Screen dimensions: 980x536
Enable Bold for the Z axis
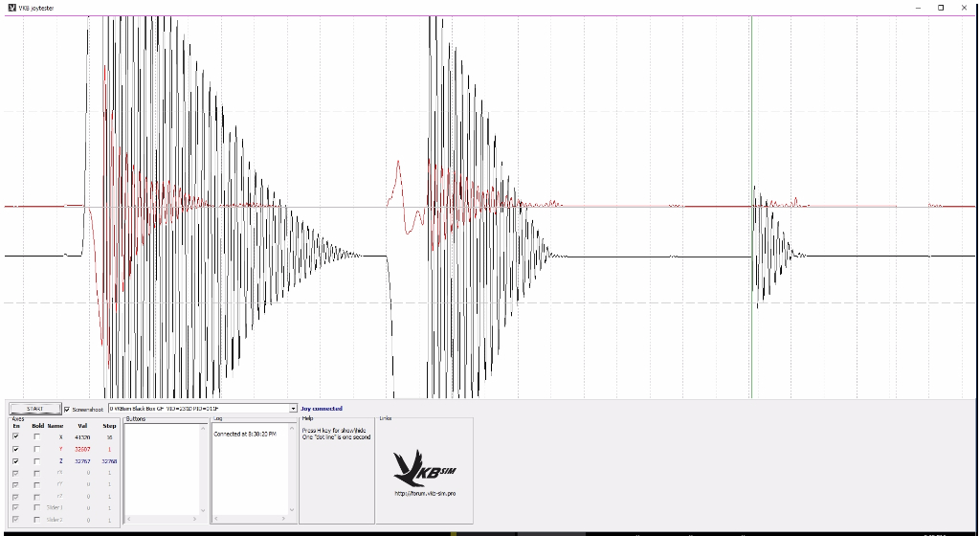coord(37,460)
